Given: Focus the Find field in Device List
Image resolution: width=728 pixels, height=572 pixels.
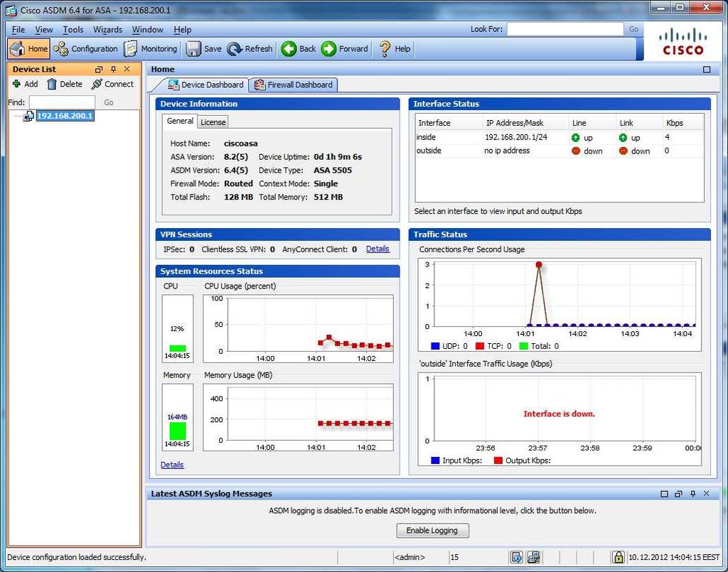Looking at the screenshot, I should click(x=63, y=102).
